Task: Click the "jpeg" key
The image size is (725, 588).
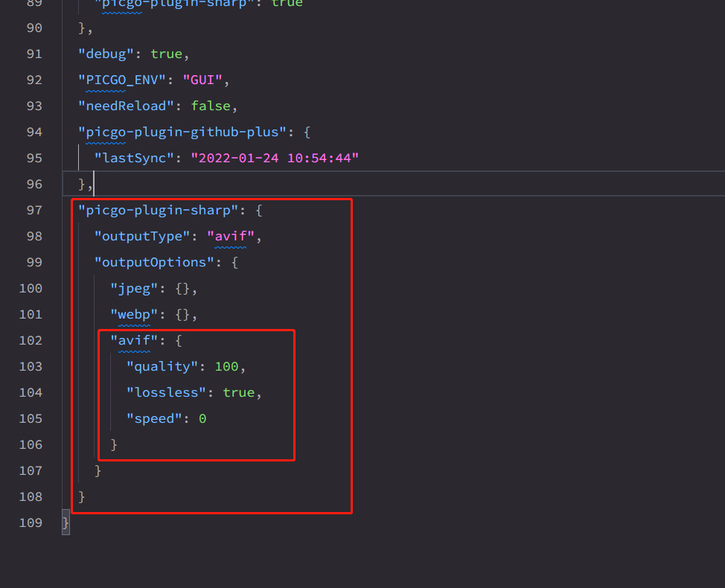Action: pyautogui.click(x=134, y=289)
